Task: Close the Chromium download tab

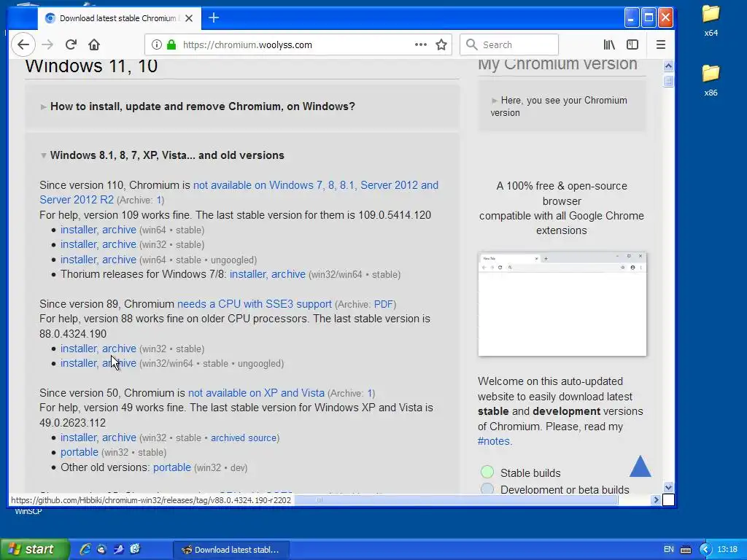Action: click(189, 18)
